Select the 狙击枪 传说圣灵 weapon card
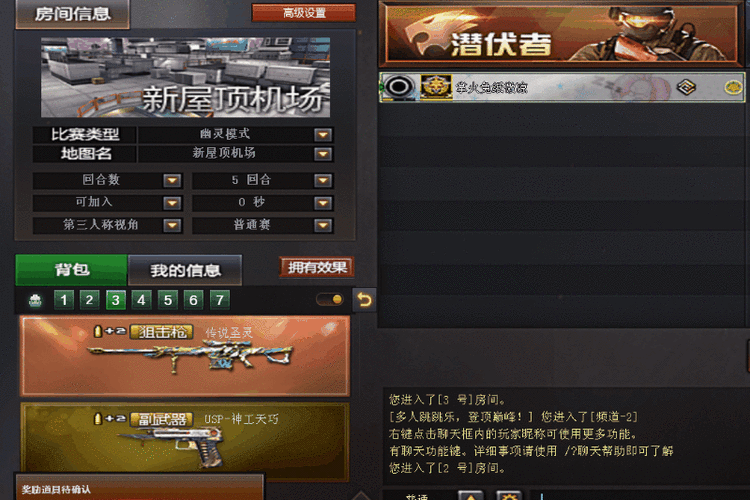 (x=185, y=356)
